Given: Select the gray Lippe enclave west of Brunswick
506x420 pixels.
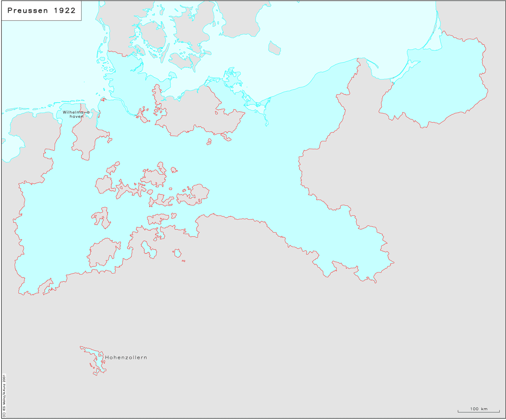Looking at the screenshot, I should tap(104, 185).
